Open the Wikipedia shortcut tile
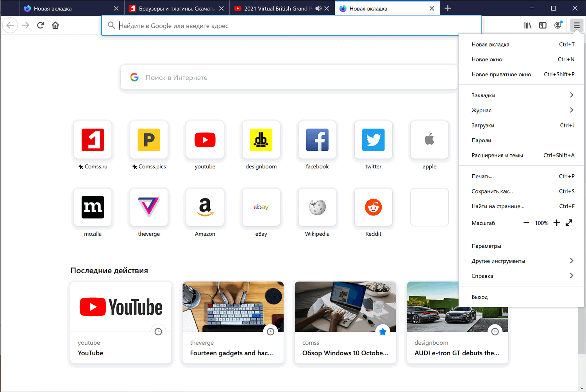This screenshot has width=586, height=392. 317,207
